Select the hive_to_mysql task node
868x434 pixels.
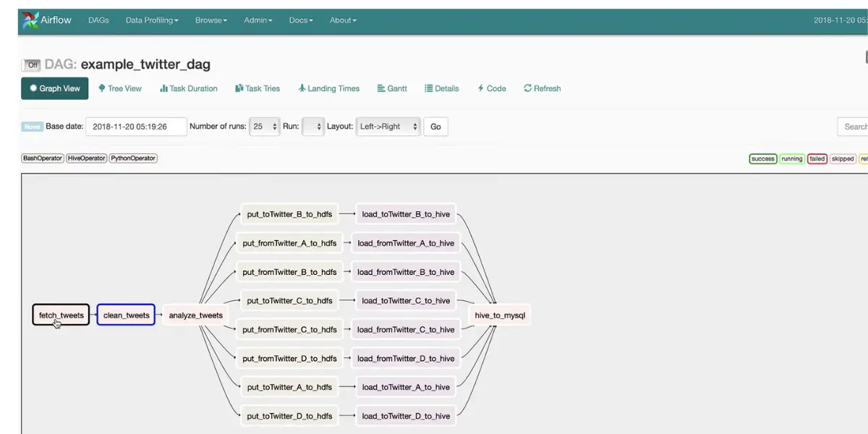[x=500, y=315]
